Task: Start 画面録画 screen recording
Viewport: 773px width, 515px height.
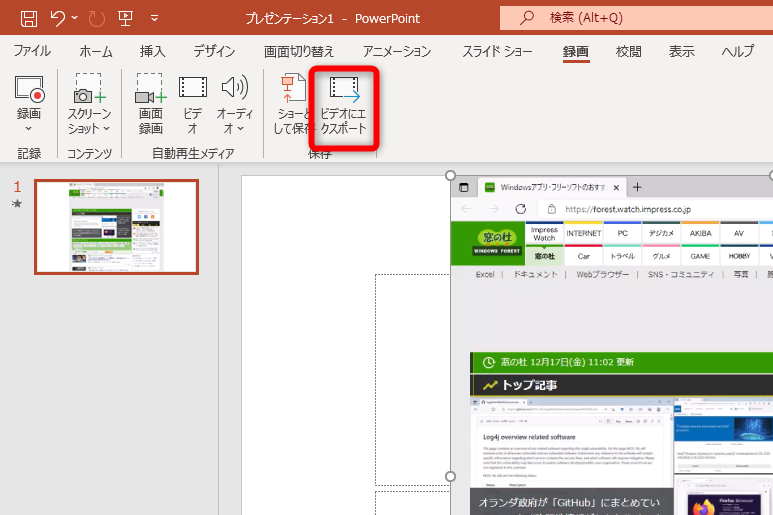Action: click(x=150, y=104)
